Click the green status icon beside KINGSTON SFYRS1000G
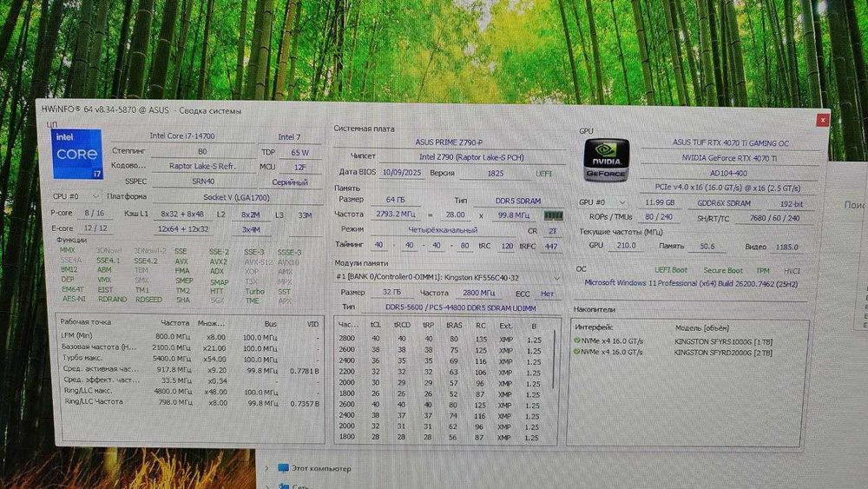Image resolution: width=868 pixels, height=489 pixels. pyautogui.click(x=577, y=341)
